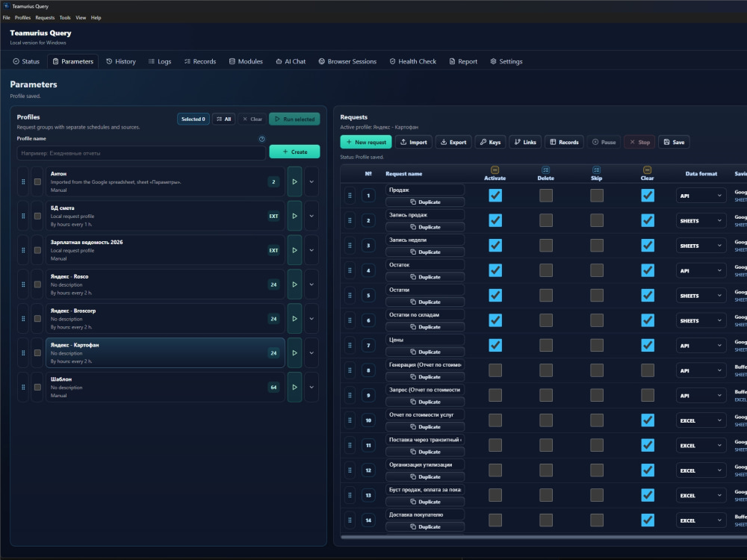Uncheck Activate for Продаж request
The height and width of the screenshot is (560, 747).
(495, 196)
